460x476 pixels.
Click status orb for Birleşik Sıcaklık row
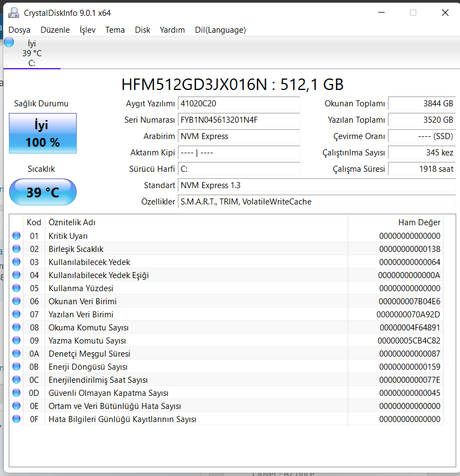[x=16, y=249]
